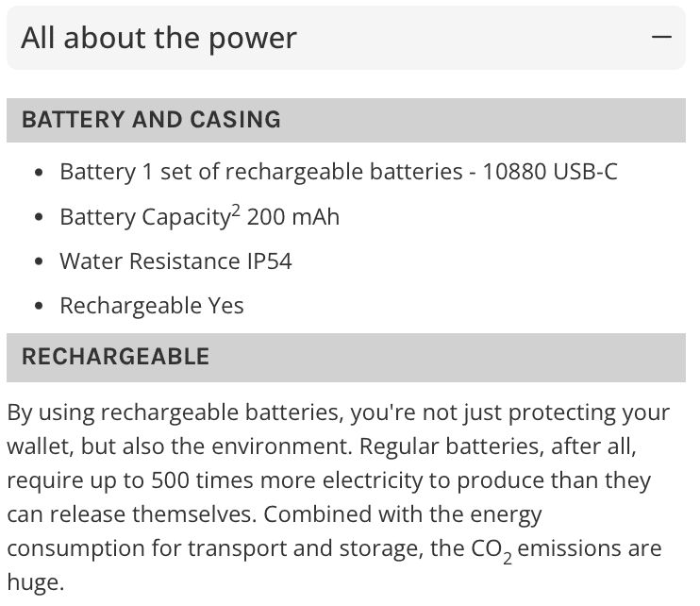Click the 200 mAh value
700x606 pixels.
(292, 217)
